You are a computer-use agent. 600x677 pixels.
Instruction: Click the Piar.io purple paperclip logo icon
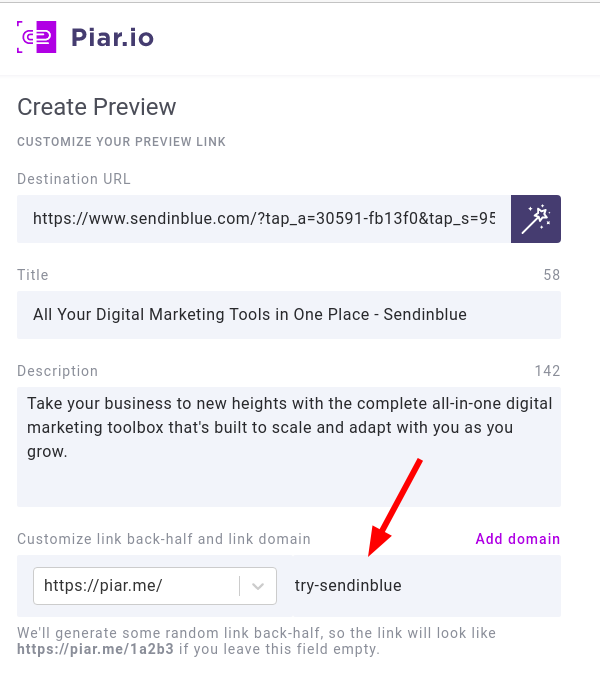pos(36,37)
